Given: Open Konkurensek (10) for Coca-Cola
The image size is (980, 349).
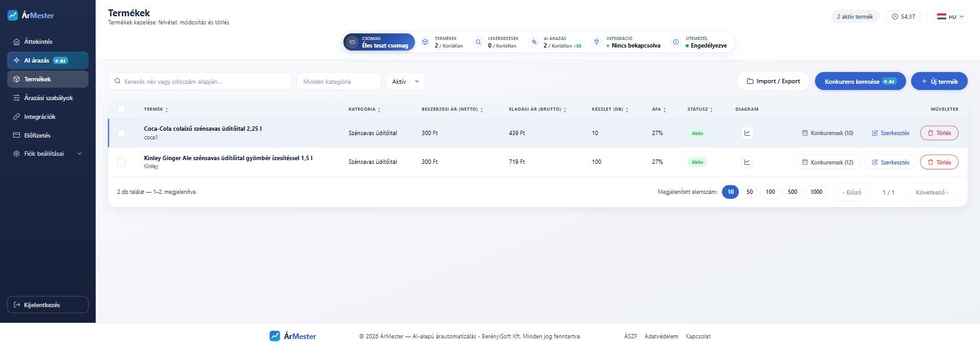Looking at the screenshot, I should coord(827,133).
